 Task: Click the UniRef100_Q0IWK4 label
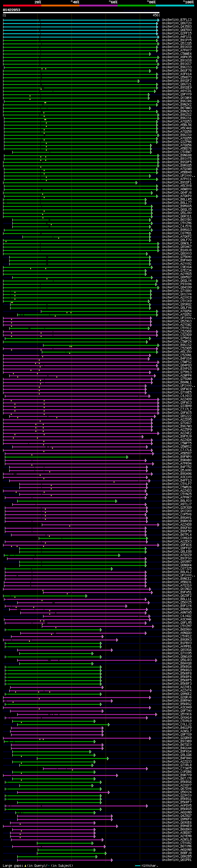pyautogui.click(x=177, y=98)
